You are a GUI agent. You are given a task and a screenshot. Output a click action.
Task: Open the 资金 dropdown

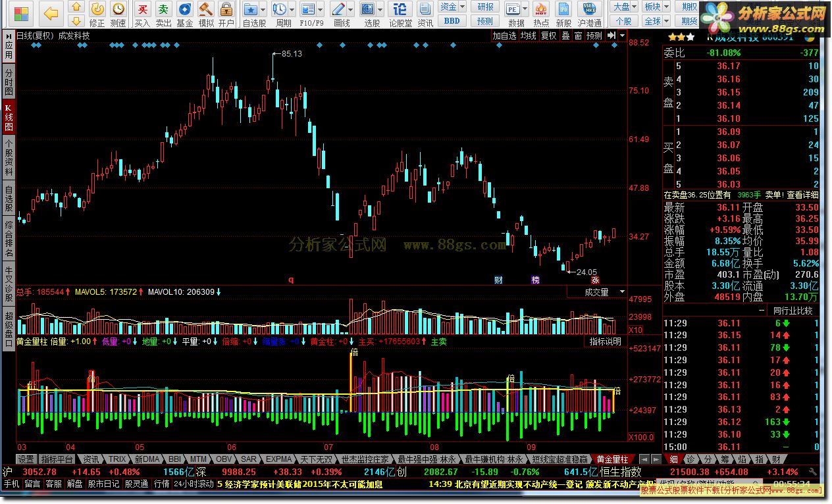pos(452,7)
